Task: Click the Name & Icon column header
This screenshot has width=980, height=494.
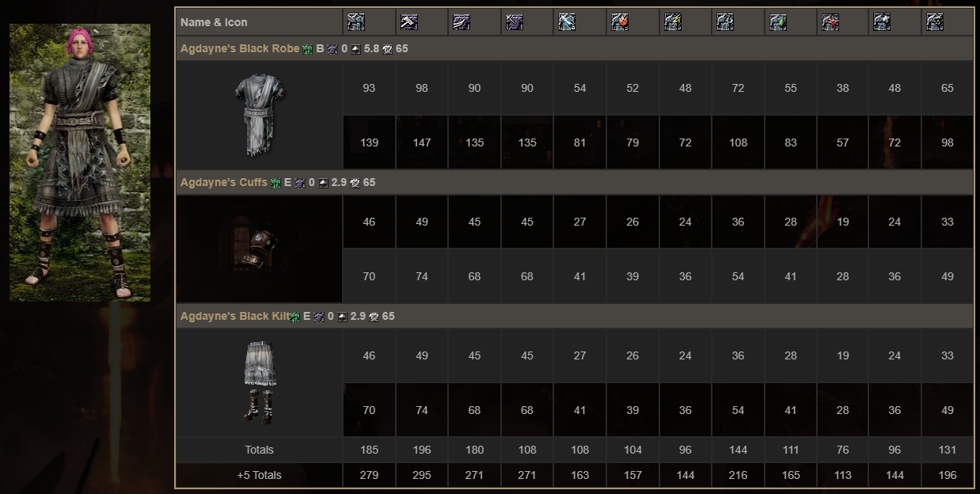Action: click(x=214, y=22)
